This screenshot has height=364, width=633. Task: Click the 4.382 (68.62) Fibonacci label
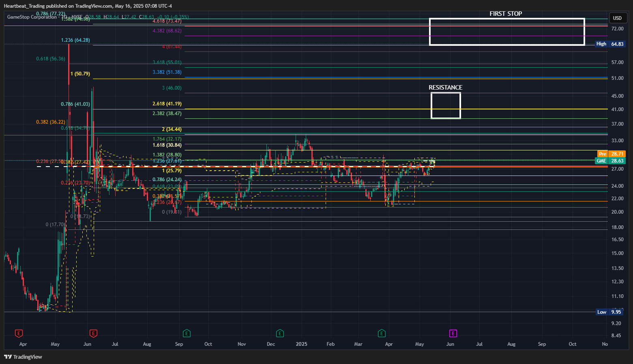[x=167, y=31]
